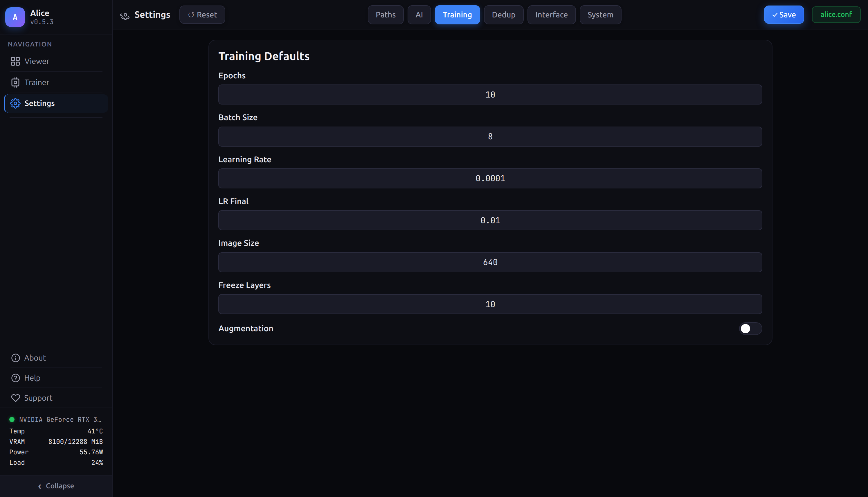The width and height of the screenshot is (868, 497).
Task: Click the Settings gear icon in sidebar
Action: 15,103
